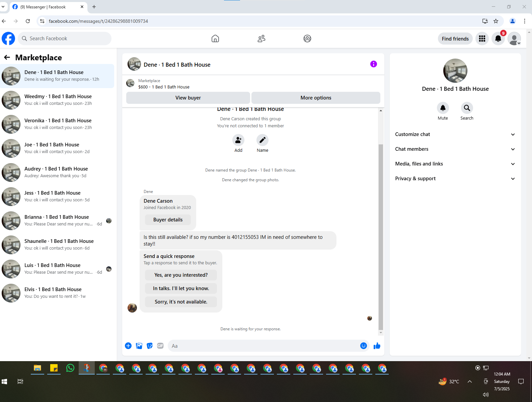The height and width of the screenshot is (402, 532).
Task: Open the Facebook menu grid icon
Action: click(x=482, y=39)
